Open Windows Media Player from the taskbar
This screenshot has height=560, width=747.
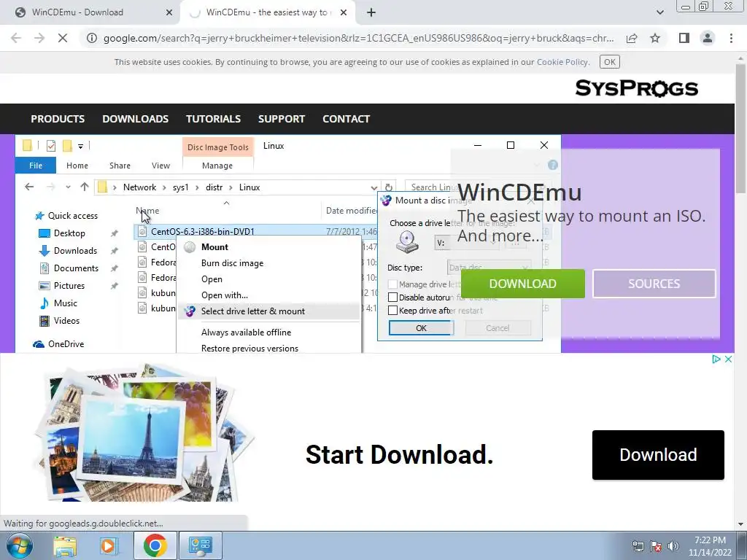[x=108, y=545]
